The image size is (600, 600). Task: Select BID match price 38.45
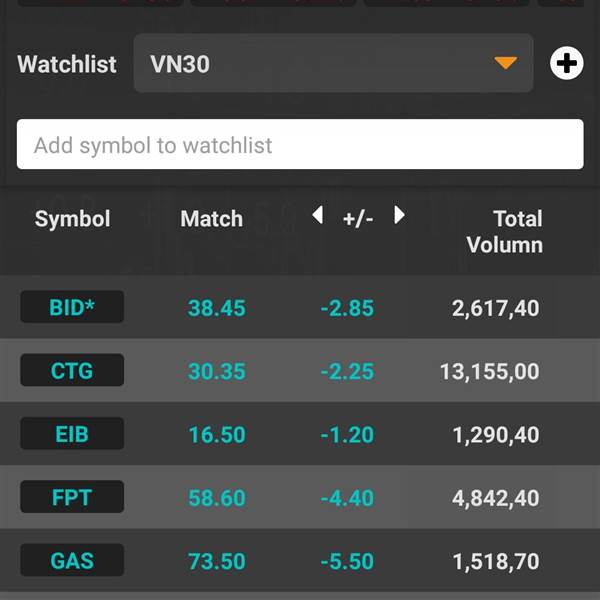click(x=217, y=308)
